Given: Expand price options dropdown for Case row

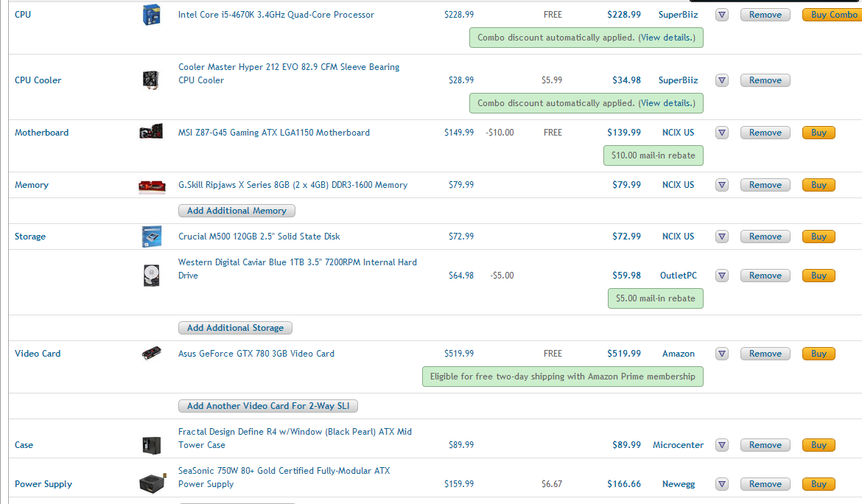Looking at the screenshot, I should (722, 444).
